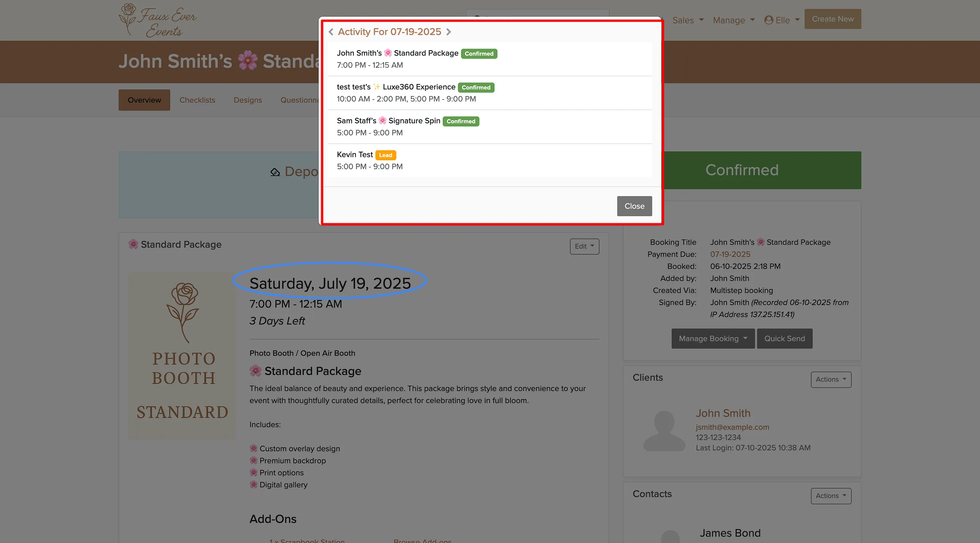Switch to the Designs tab
Image resolution: width=980 pixels, height=543 pixels.
coord(248,100)
